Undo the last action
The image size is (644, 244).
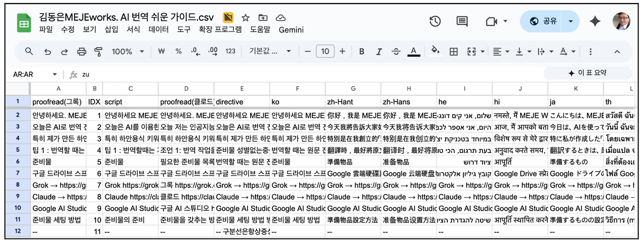click(x=47, y=51)
